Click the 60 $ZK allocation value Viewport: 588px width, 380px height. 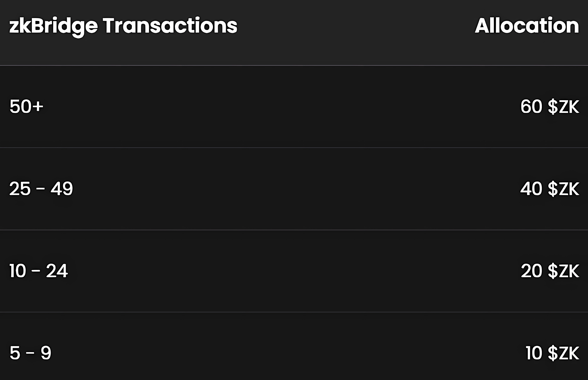pyautogui.click(x=550, y=107)
